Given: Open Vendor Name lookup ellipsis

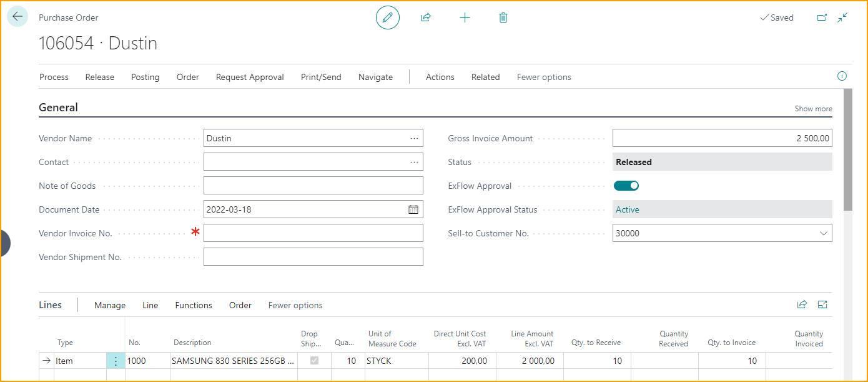Looking at the screenshot, I should tap(414, 138).
